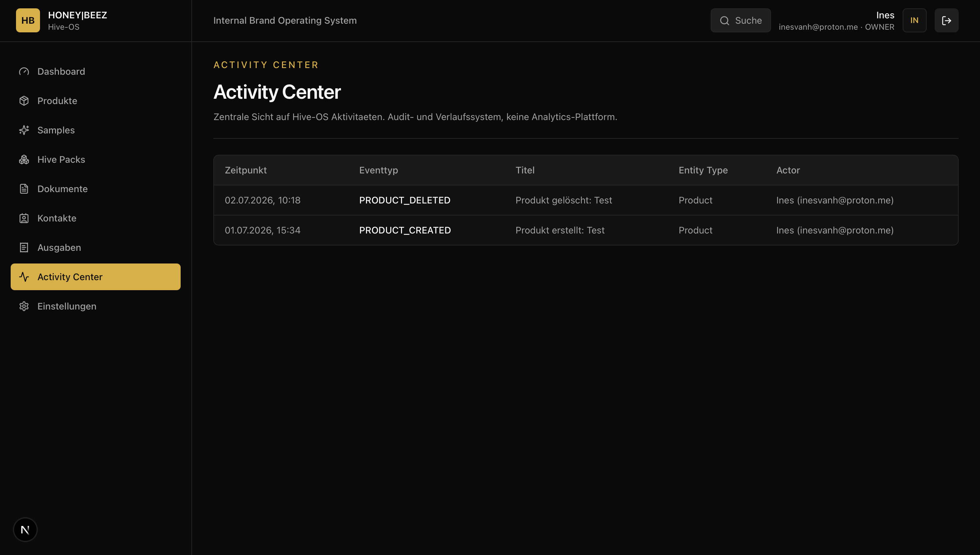Go to Hive Packs menu item
The width and height of the screenshot is (980, 555).
96,159
